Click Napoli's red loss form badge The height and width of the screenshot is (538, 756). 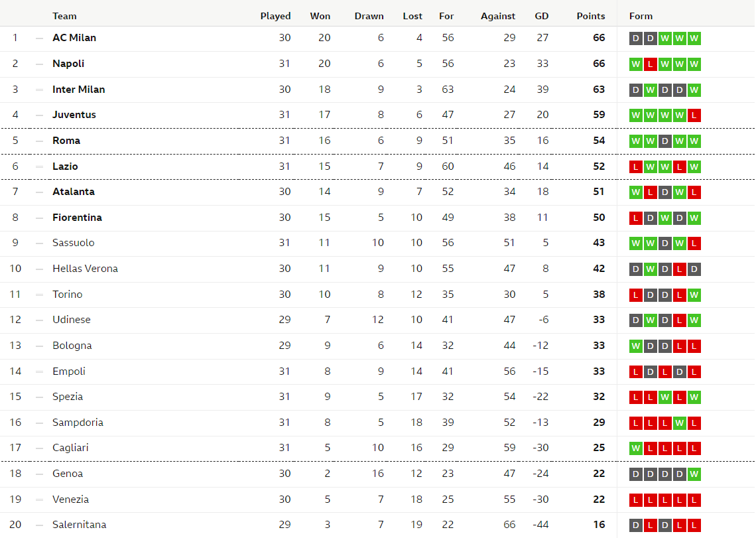[651, 64]
